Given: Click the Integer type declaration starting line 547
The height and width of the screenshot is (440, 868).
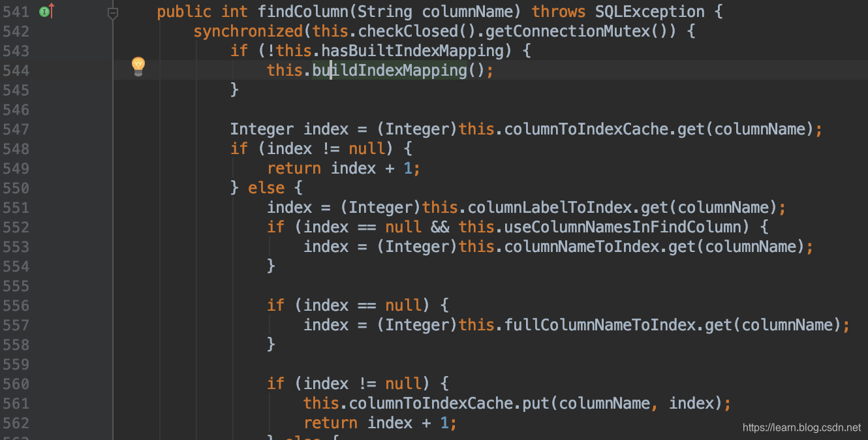Looking at the screenshot, I should [262, 129].
